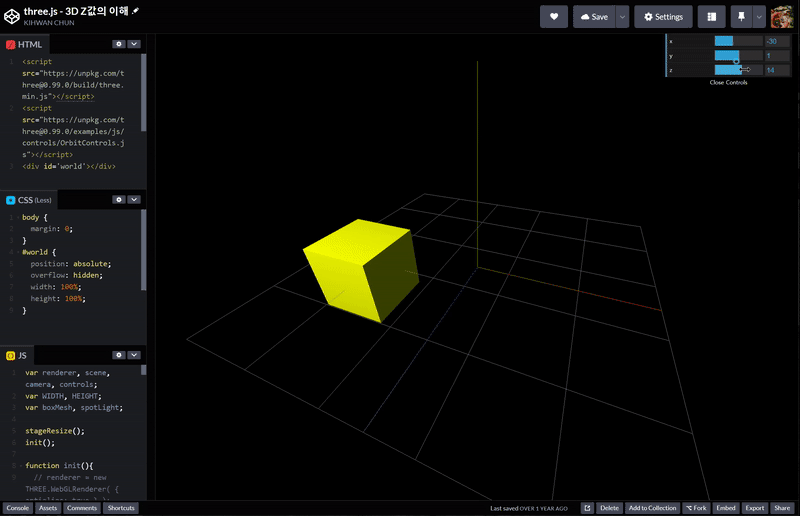Click the CodePen logo icon
Screen dimensions: 800x516
point(11,16)
